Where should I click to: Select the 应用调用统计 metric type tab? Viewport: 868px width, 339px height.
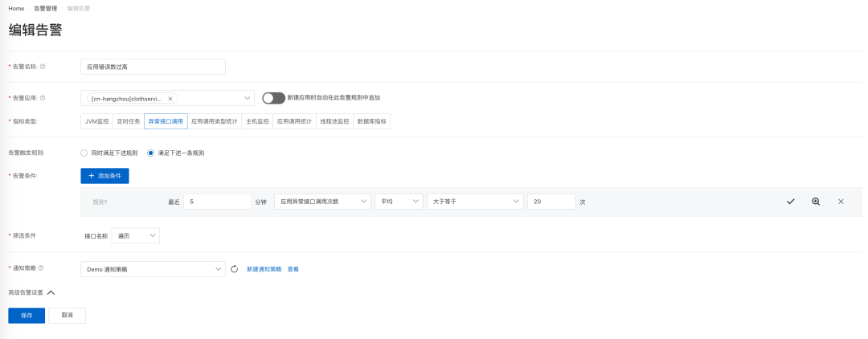tap(294, 121)
